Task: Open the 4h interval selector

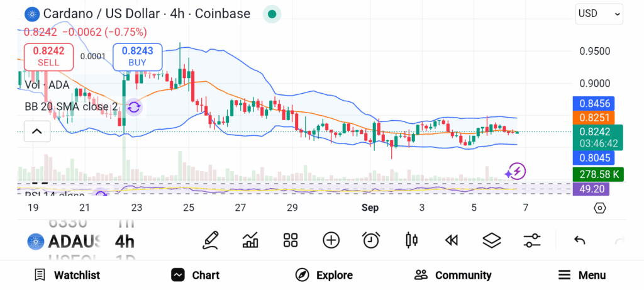Action: coord(125,242)
